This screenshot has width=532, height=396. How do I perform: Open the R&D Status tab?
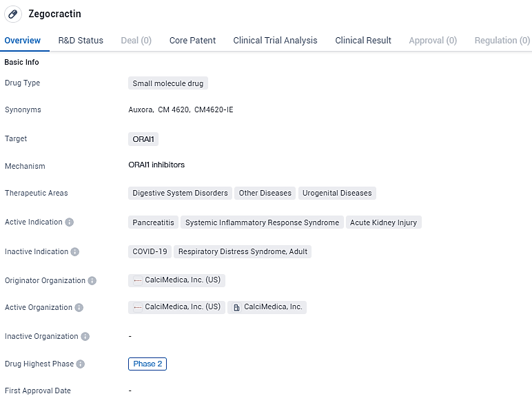(81, 41)
